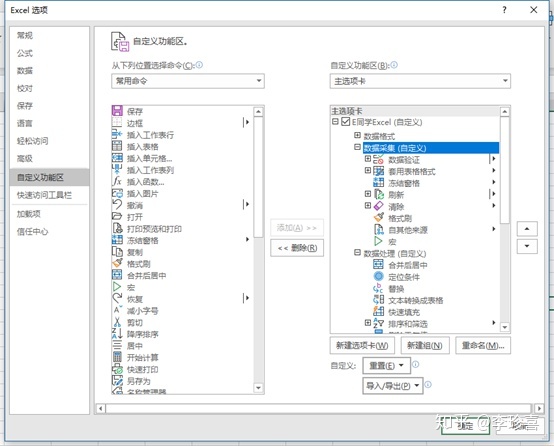The width and height of the screenshot is (554, 446).
Task: Click the 恢复 redo icon
Action: click(117, 299)
